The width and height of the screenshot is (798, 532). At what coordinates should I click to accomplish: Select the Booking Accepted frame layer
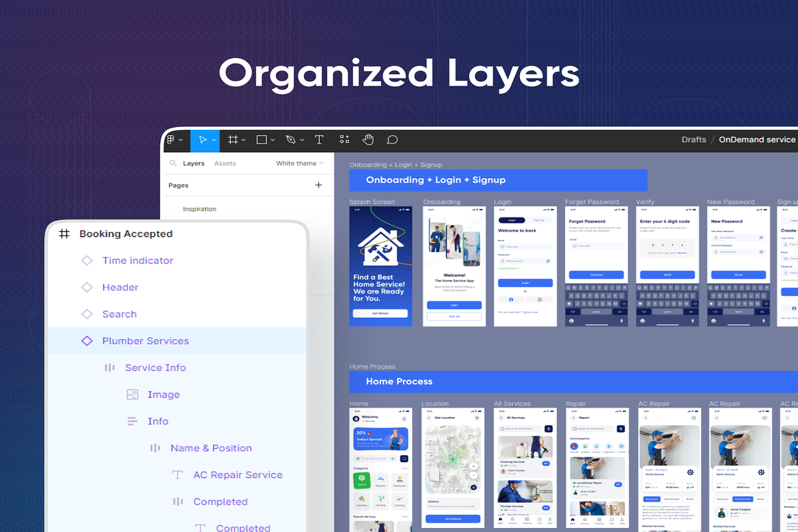coord(126,234)
